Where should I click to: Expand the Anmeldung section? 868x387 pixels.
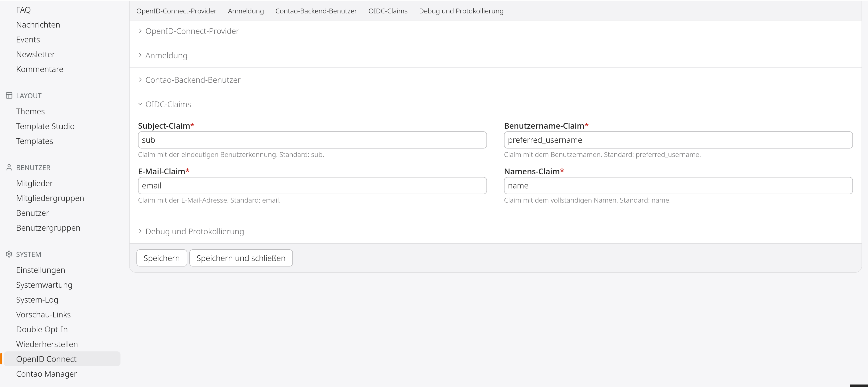tap(166, 55)
